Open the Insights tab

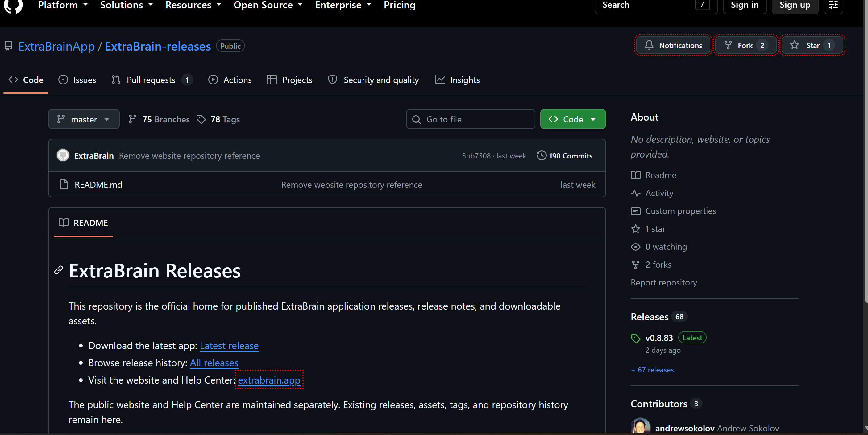point(457,80)
